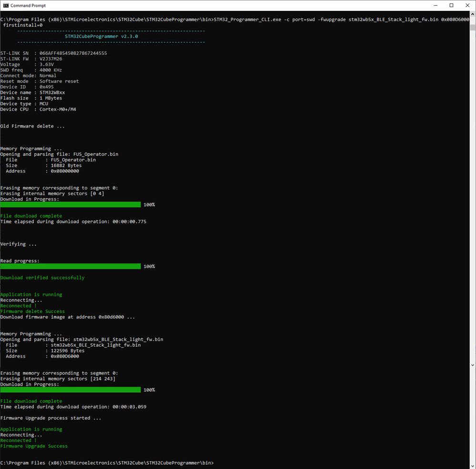Click the 'Firmware delete Success' message
Screen dimensions: 476x469
pos(32,311)
